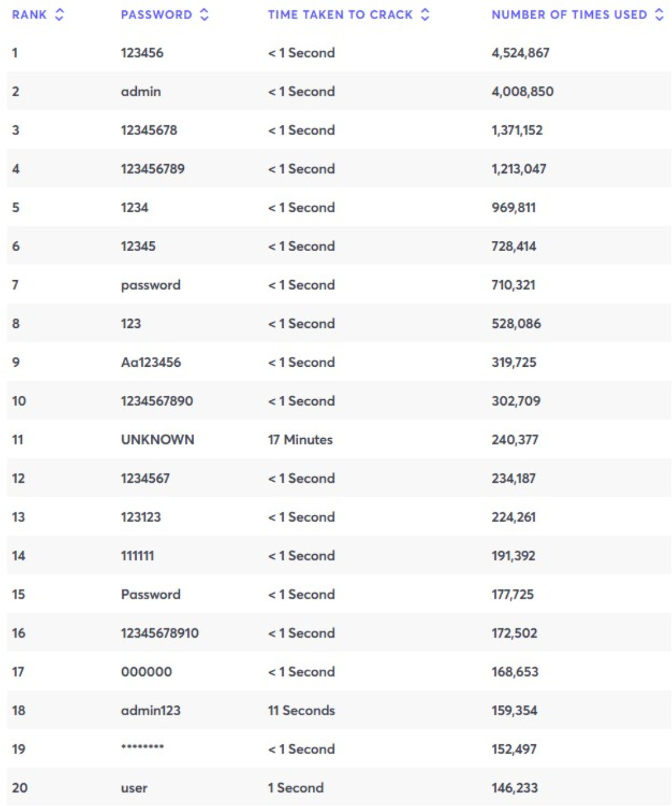The height and width of the screenshot is (806, 672).
Task: Click the sort arrows beside RANK
Action: tap(59, 15)
